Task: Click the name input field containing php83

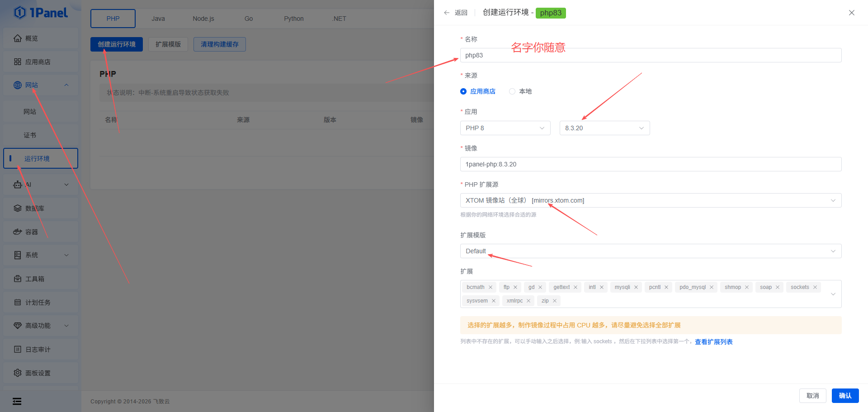Action: [651, 55]
